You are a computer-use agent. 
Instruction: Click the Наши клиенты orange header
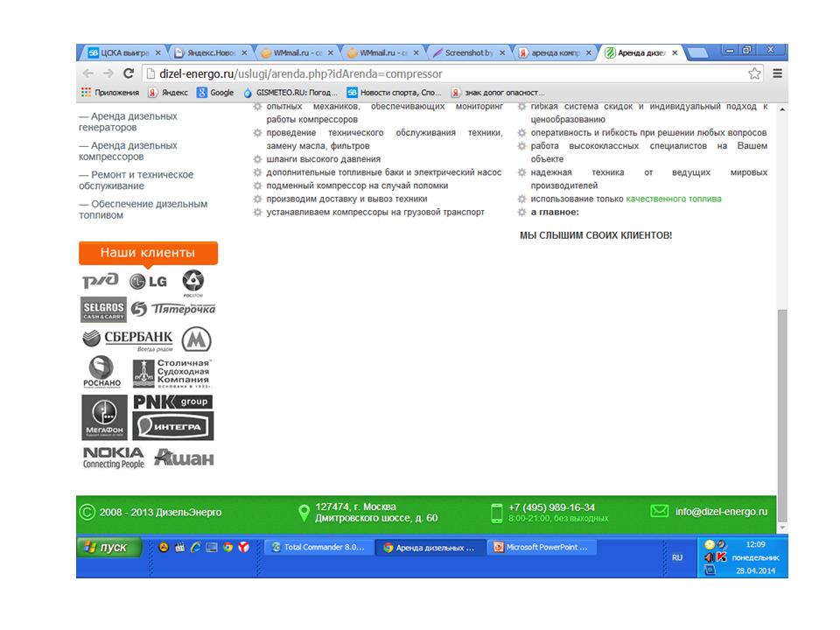[x=149, y=252]
